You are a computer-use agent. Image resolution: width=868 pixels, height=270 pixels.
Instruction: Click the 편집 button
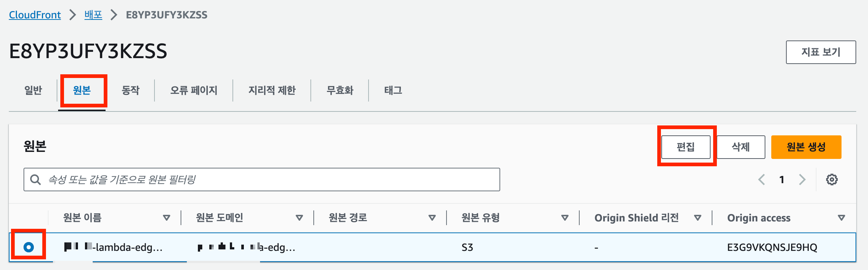[x=686, y=147]
